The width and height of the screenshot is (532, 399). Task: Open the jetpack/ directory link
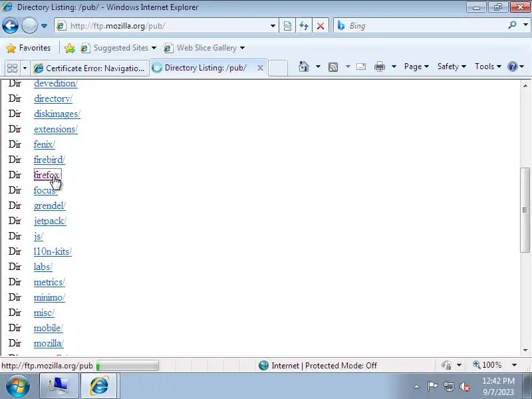pyautogui.click(x=50, y=221)
